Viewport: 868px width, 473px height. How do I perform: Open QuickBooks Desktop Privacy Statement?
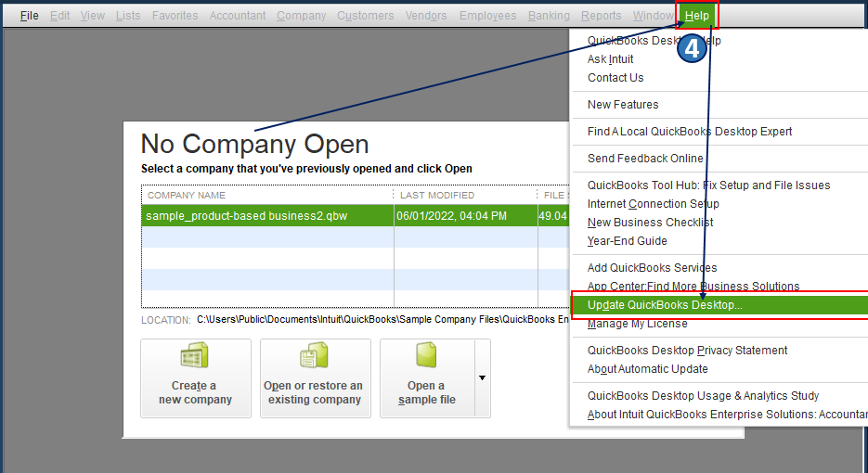(687, 351)
